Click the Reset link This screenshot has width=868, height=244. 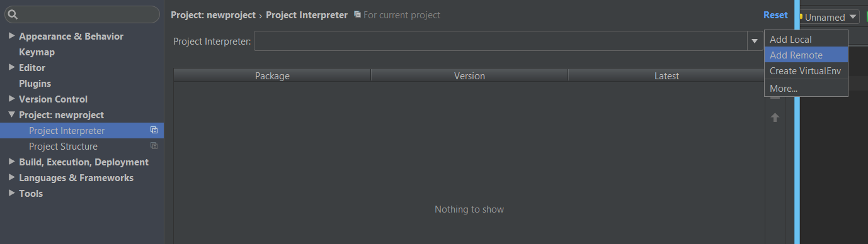(x=775, y=14)
